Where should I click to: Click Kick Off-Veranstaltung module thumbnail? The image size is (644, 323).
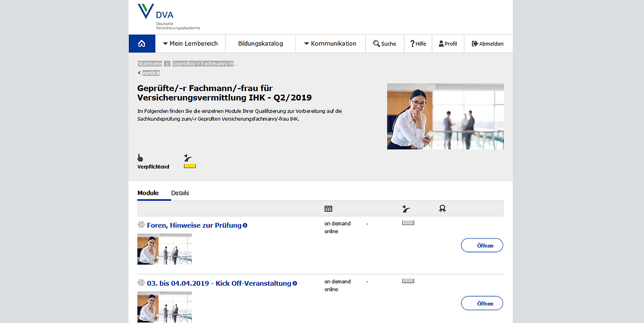click(x=165, y=307)
